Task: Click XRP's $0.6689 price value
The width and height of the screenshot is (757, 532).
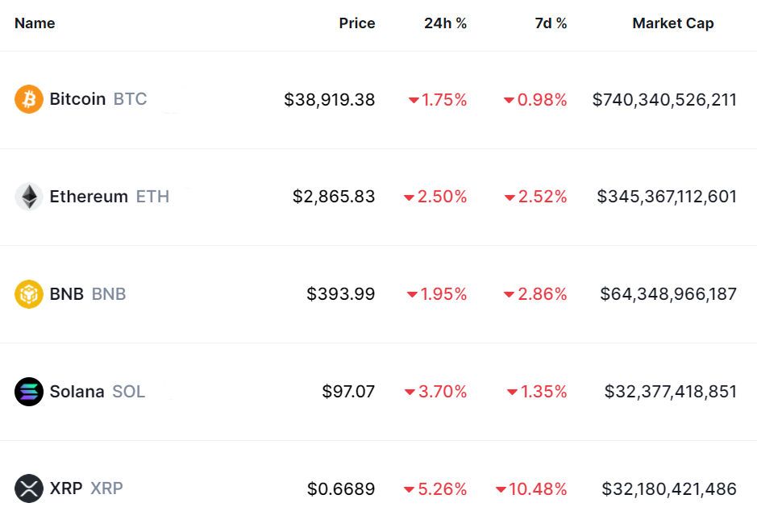Action: click(x=341, y=489)
